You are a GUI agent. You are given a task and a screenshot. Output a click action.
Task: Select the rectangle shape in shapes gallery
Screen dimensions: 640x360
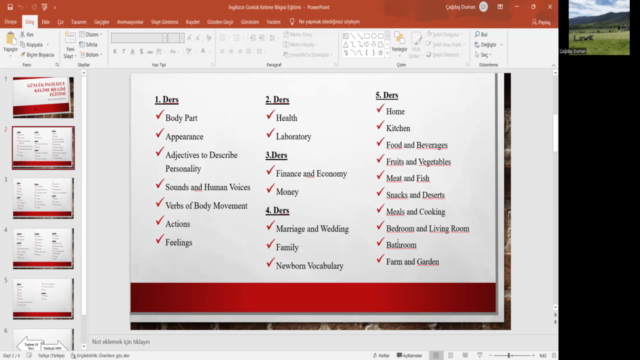click(x=367, y=36)
